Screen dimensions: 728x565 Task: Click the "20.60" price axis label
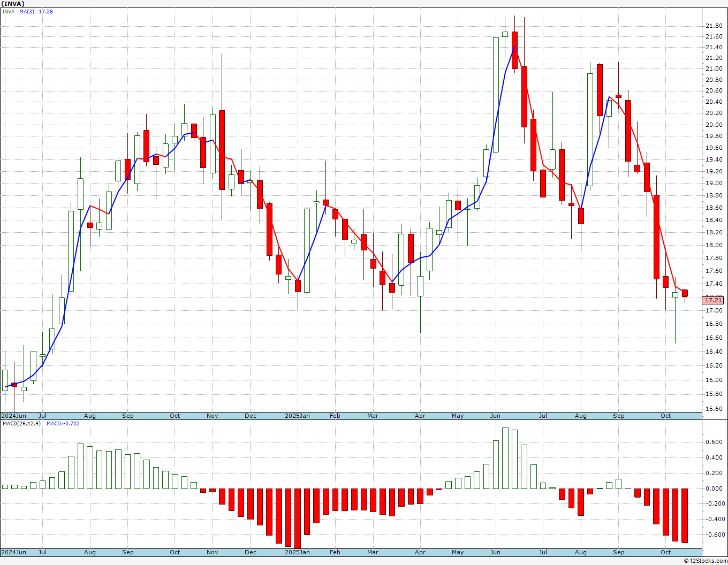714,91
